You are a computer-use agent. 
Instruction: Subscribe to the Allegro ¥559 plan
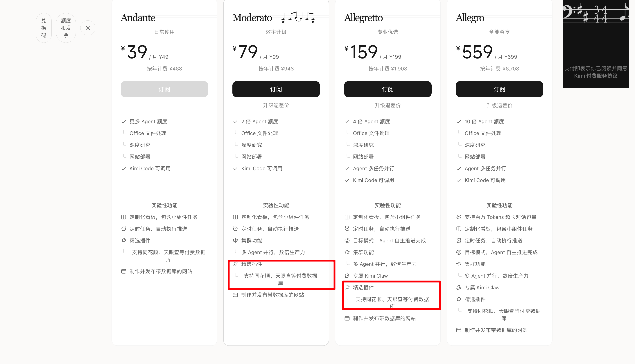(x=499, y=89)
